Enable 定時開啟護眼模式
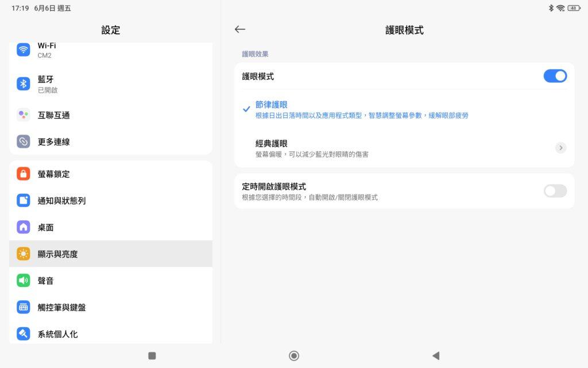 555,190
